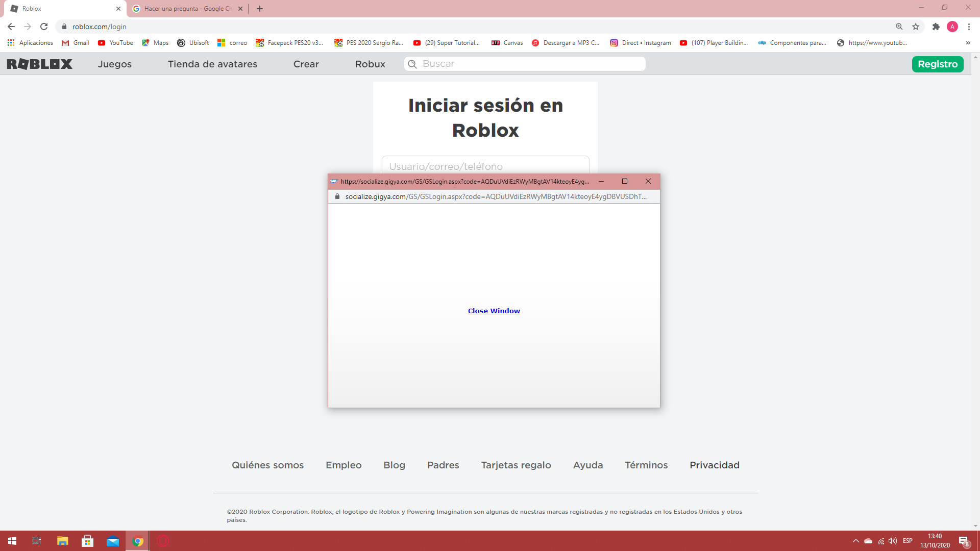This screenshot has width=980, height=551.
Task: Open the Componentes para... bookmark
Action: point(792,43)
